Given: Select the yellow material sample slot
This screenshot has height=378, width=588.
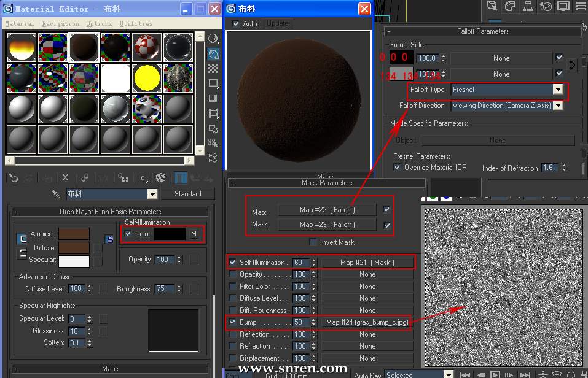Looking at the screenshot, I should coord(147,78).
